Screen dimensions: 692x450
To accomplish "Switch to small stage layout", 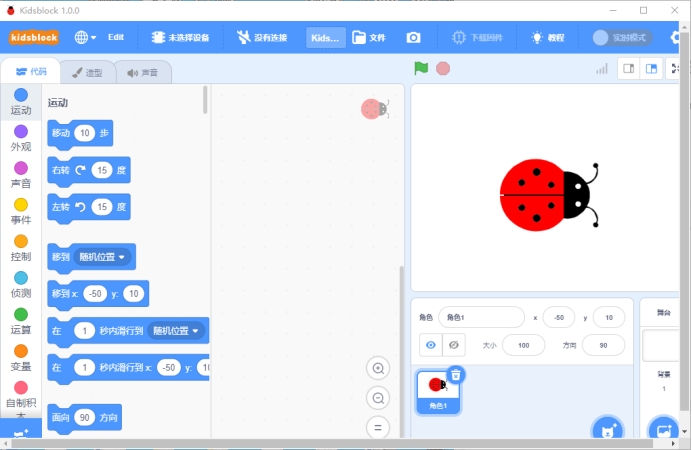I will [628, 68].
